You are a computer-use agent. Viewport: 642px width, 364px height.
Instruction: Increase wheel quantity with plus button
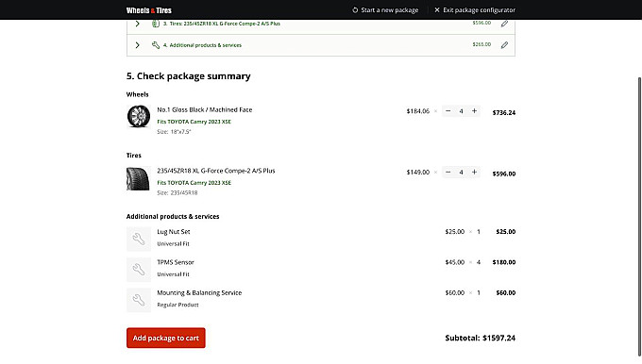[474, 111]
